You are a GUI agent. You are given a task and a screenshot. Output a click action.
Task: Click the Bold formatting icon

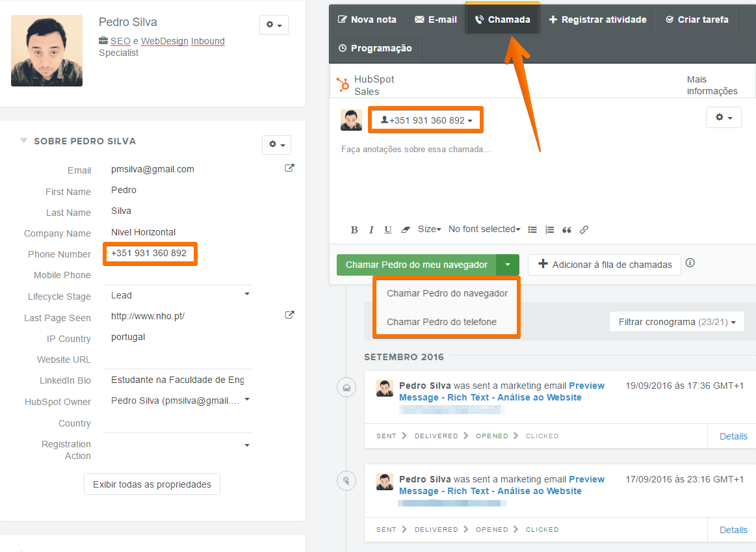(x=354, y=230)
